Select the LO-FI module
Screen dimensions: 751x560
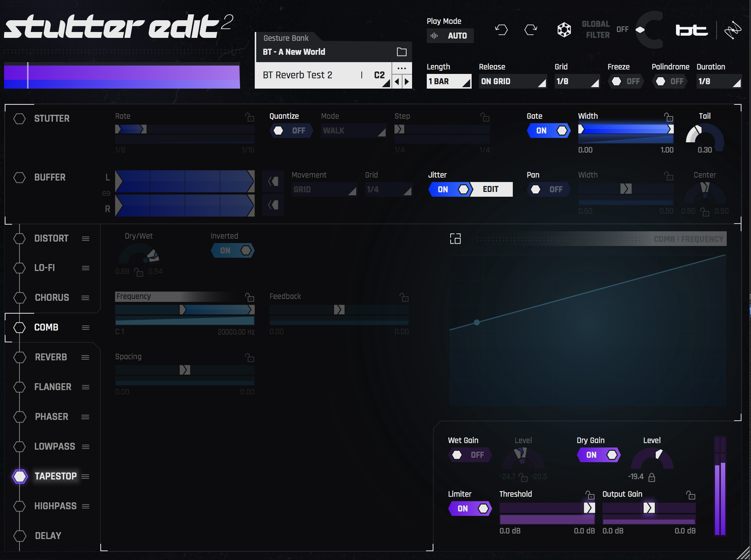click(44, 268)
